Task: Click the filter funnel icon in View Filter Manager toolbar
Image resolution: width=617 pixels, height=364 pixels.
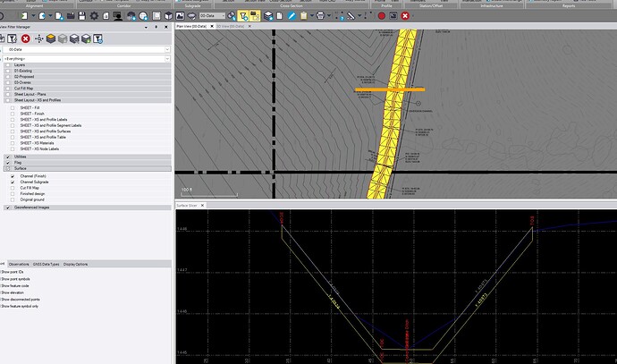Action: pyautogui.click(x=13, y=38)
